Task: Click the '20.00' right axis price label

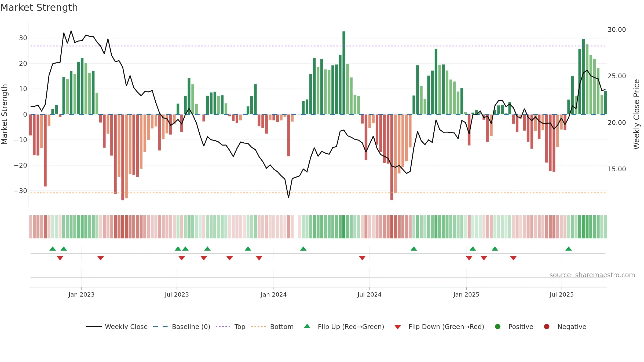Action: tap(617, 123)
